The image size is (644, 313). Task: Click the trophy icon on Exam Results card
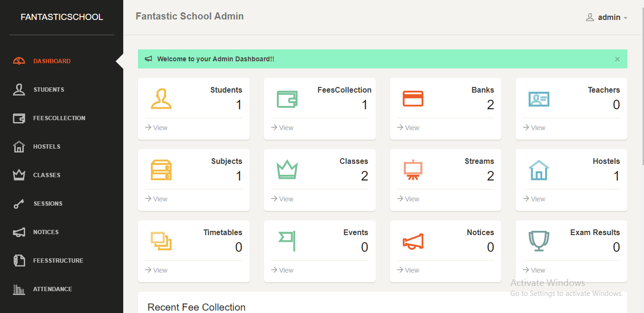[538, 241]
